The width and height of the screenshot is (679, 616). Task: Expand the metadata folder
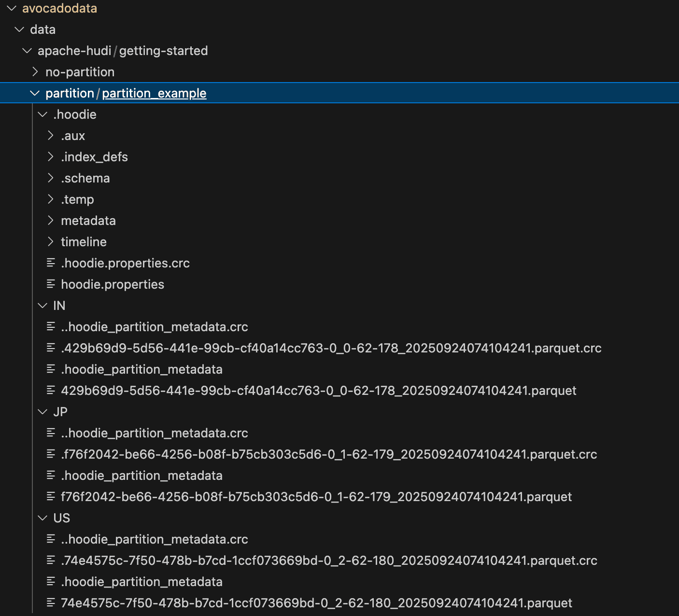[x=51, y=220]
